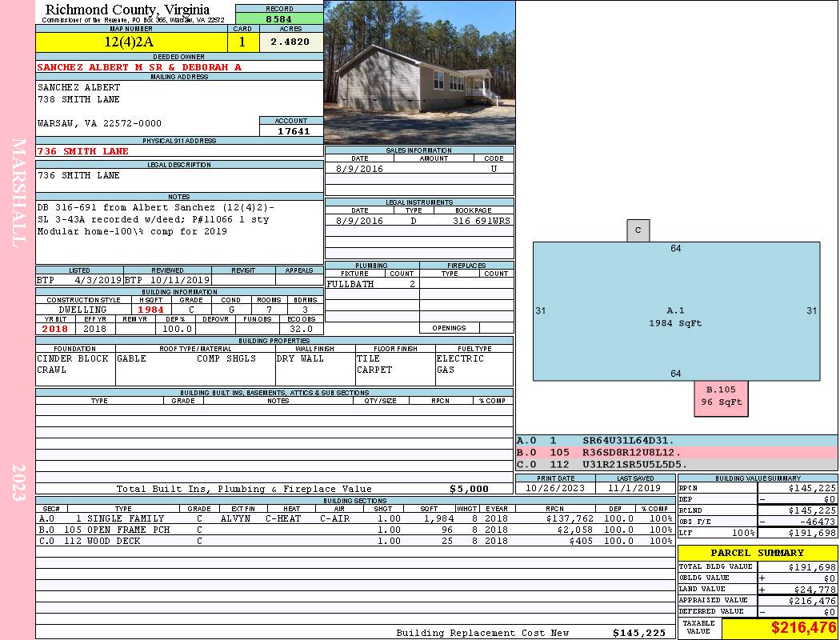Click the grey C deck box in sketch
840x640 pixels.
(x=638, y=230)
